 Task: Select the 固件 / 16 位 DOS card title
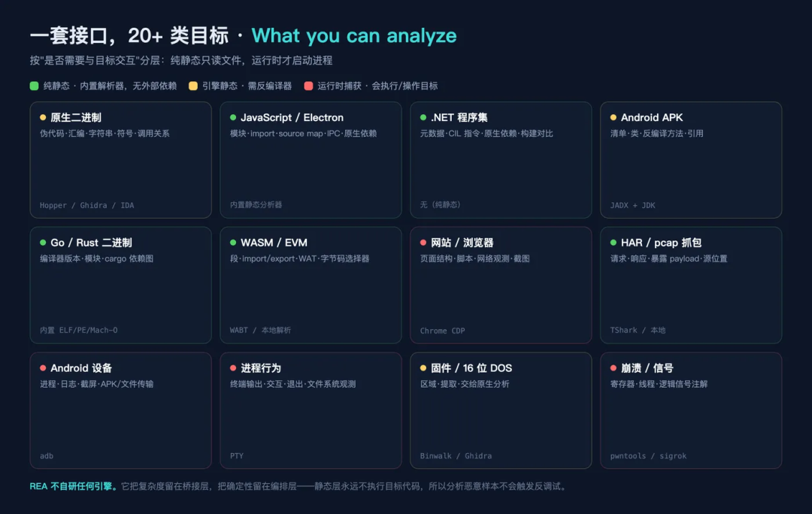coord(471,368)
